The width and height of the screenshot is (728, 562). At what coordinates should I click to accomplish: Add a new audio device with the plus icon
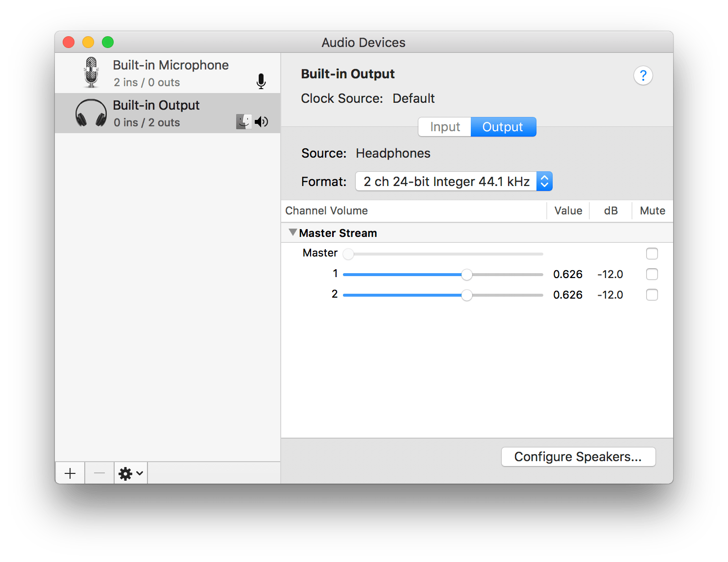click(70, 473)
